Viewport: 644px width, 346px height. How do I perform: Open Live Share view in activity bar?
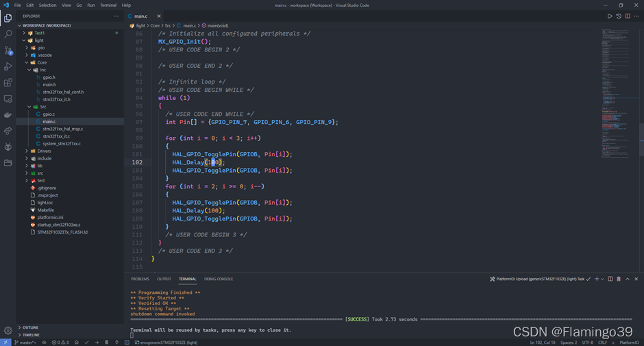pyautogui.click(x=8, y=131)
